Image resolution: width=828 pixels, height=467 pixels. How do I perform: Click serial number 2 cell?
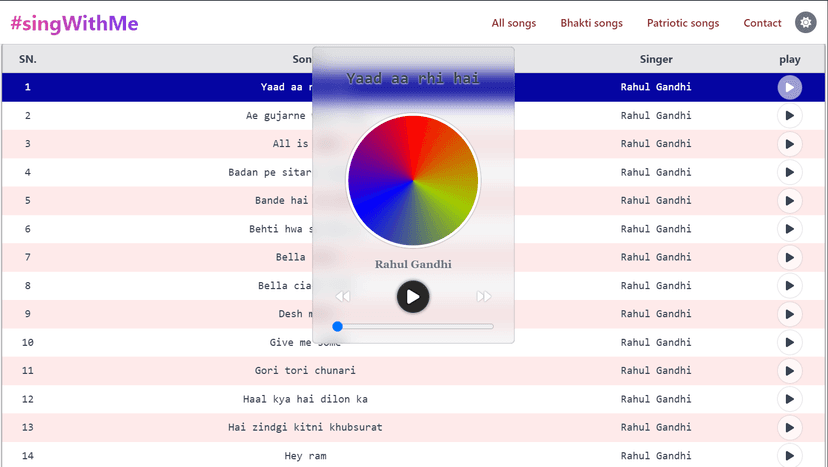click(x=27, y=116)
